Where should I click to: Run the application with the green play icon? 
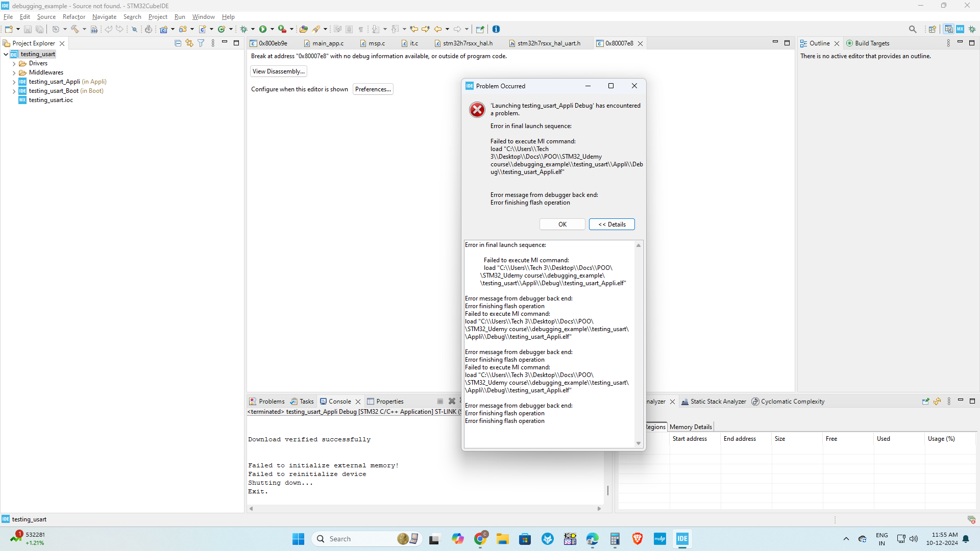(x=263, y=29)
